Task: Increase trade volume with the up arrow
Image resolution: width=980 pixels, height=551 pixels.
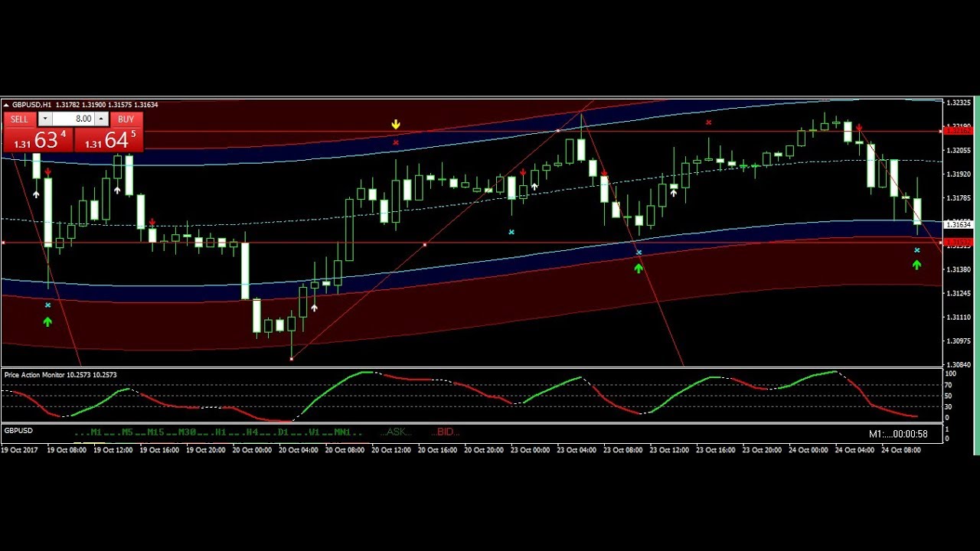Action: [101, 119]
